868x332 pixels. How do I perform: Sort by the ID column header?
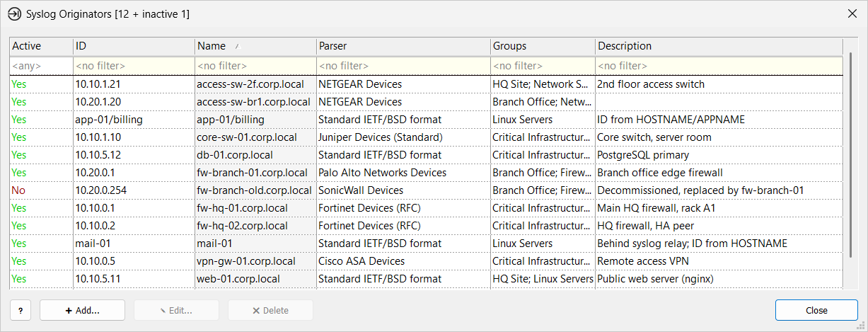(x=134, y=46)
